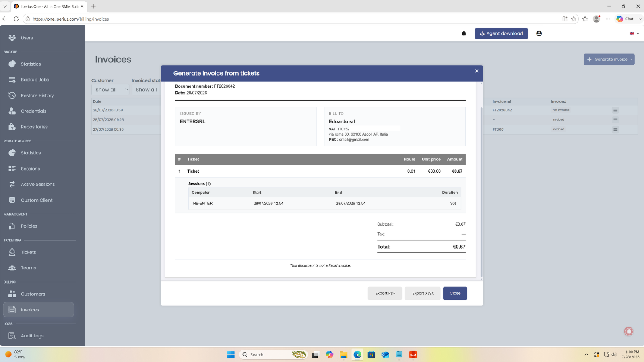Image resolution: width=644 pixels, height=362 pixels.
Task: Click the Active Sessions arrows icon
Action: tap(12, 184)
